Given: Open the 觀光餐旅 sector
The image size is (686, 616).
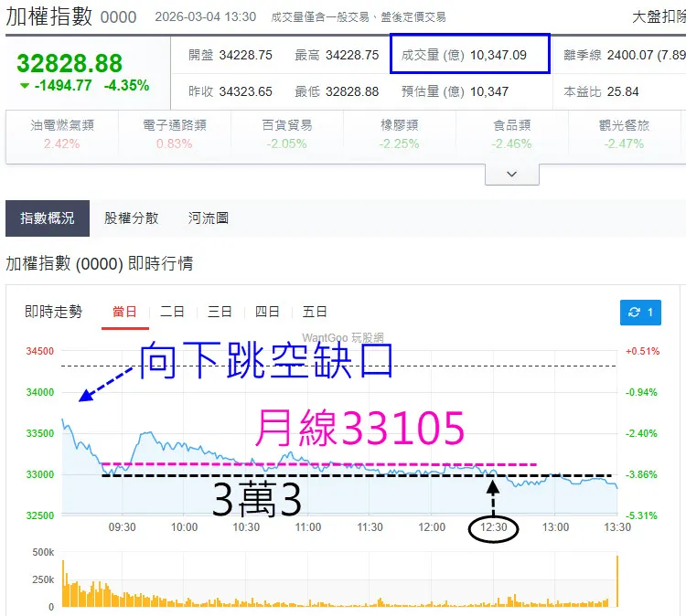Looking at the screenshot, I should pos(625,134).
